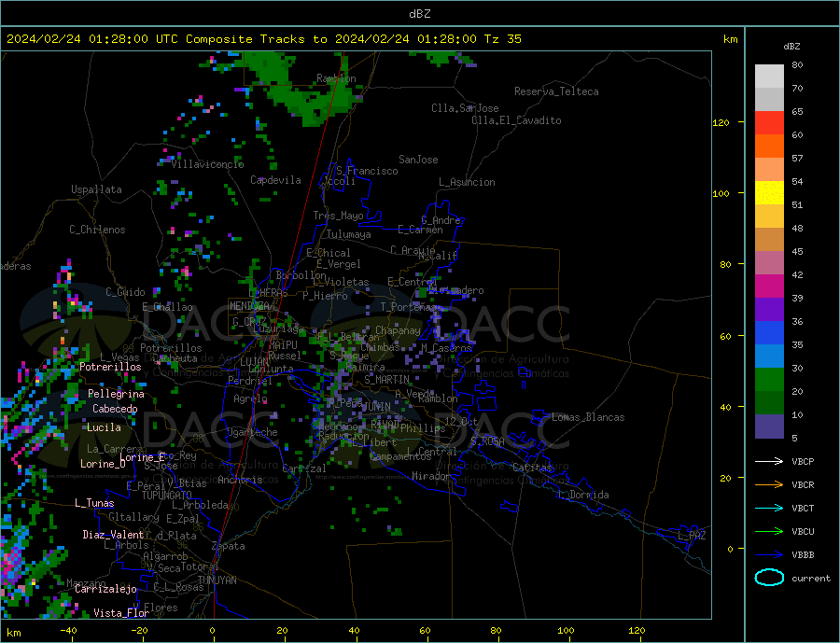Click the Zapata map label

tap(229, 546)
